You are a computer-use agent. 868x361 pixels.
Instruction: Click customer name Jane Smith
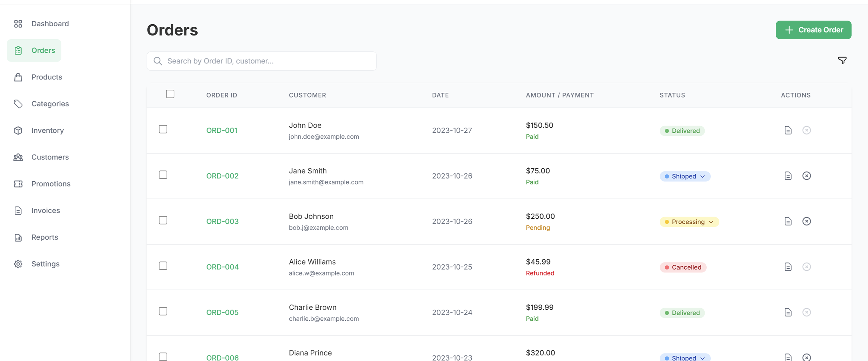coord(308,171)
